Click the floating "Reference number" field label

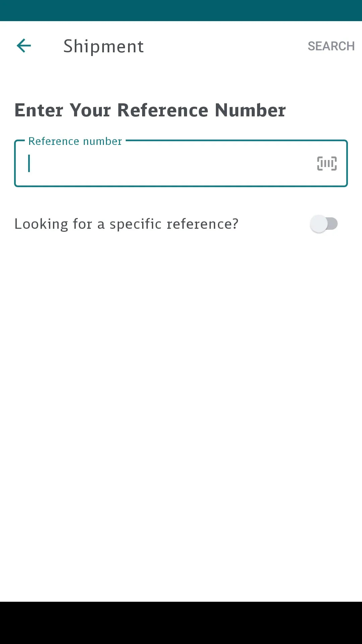click(75, 141)
